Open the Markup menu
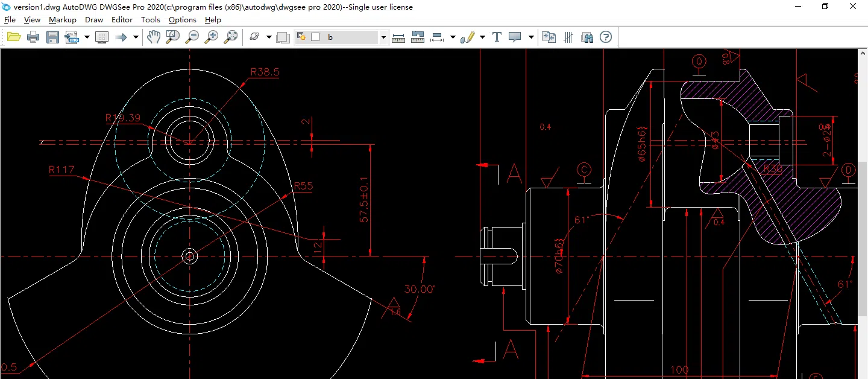Viewport: 868px width, 379px height. 63,19
